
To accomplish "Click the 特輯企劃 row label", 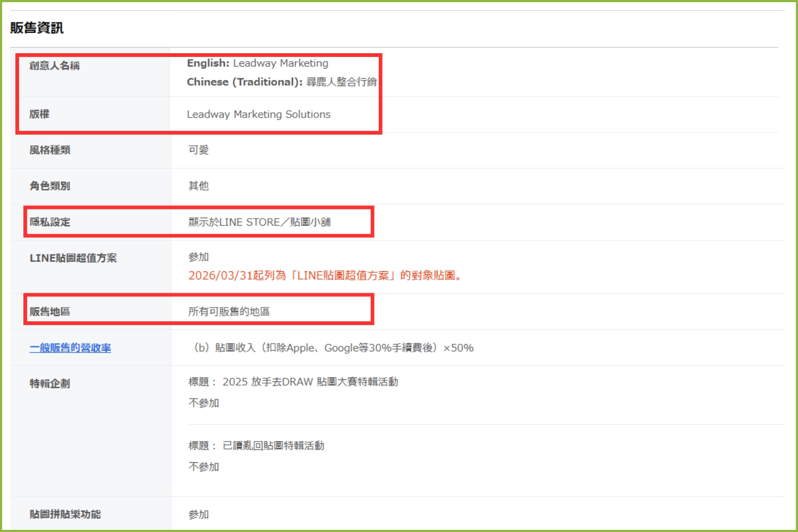I will pyautogui.click(x=50, y=384).
